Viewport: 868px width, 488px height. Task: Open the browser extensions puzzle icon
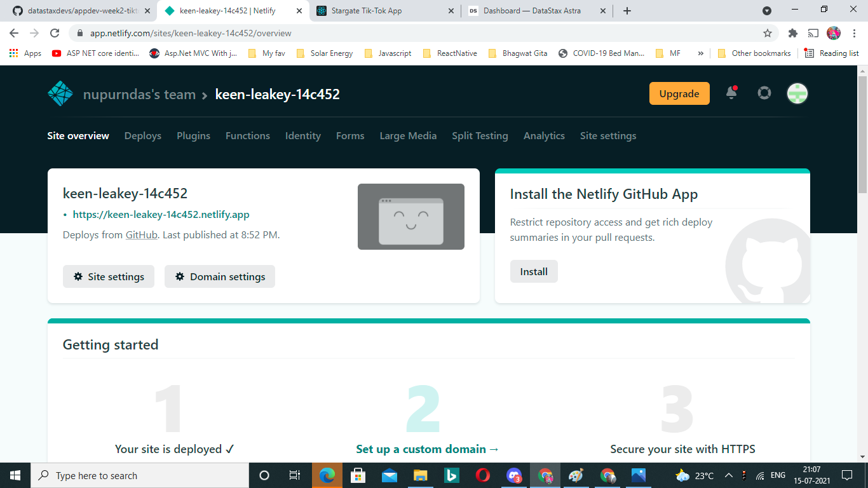pos(794,32)
